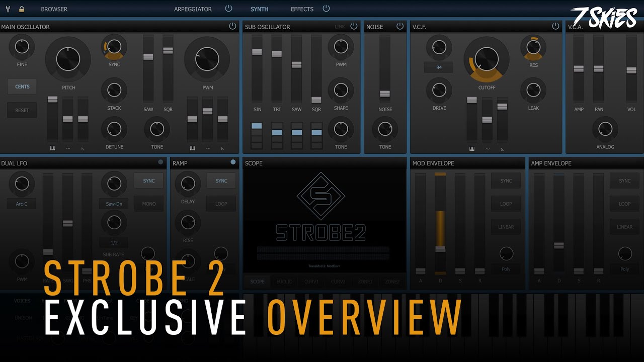Open the Mod Envelope Poly dropdown

coord(506,269)
